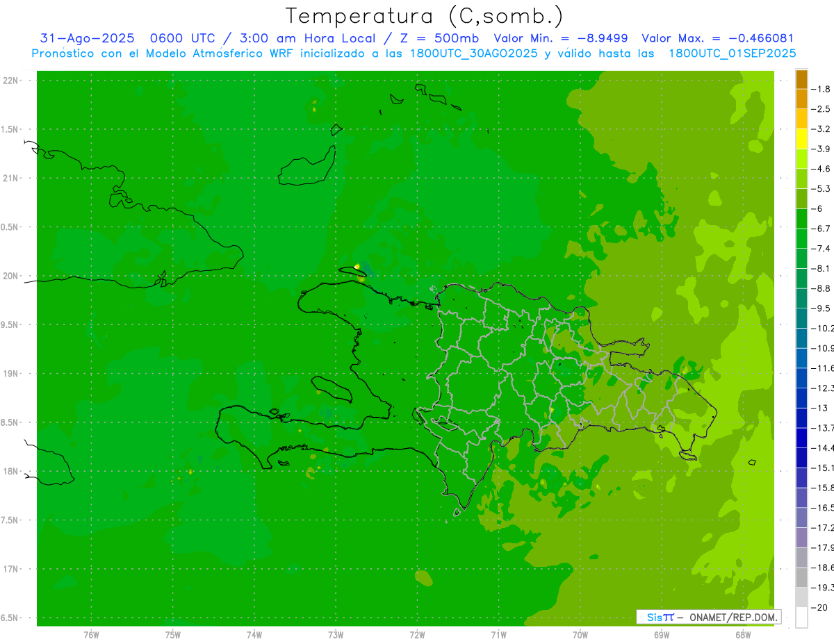
Task: Click the 74W longitude axis label
Action: point(254,634)
